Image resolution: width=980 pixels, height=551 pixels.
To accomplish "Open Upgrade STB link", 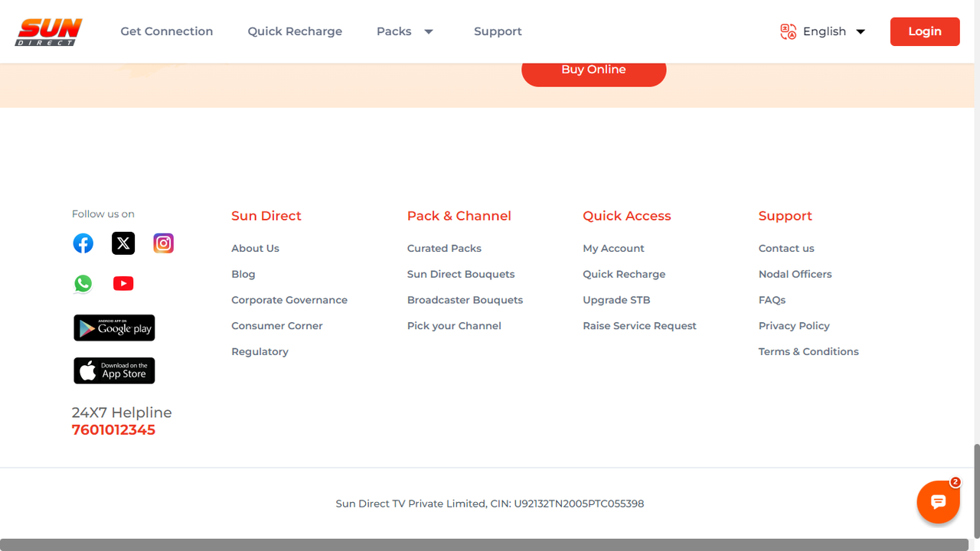I will 616,300.
